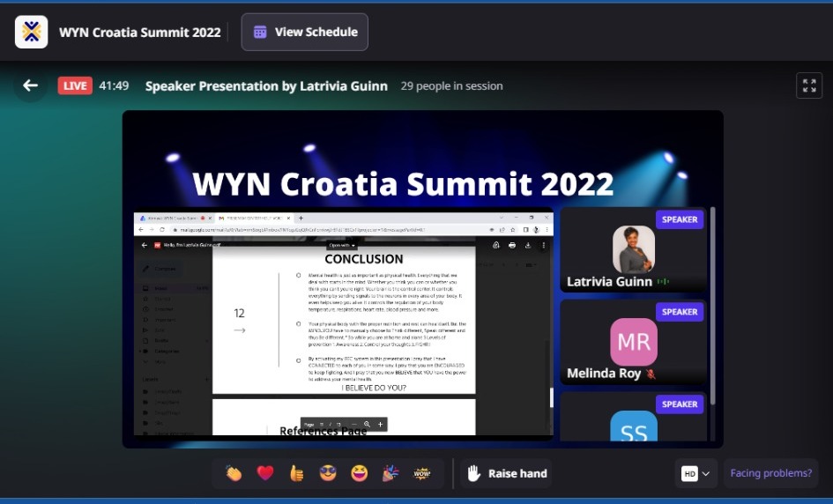833x504 pixels.
Task: Open the Open with dropdown in PDF viewer
Action: coord(342,245)
